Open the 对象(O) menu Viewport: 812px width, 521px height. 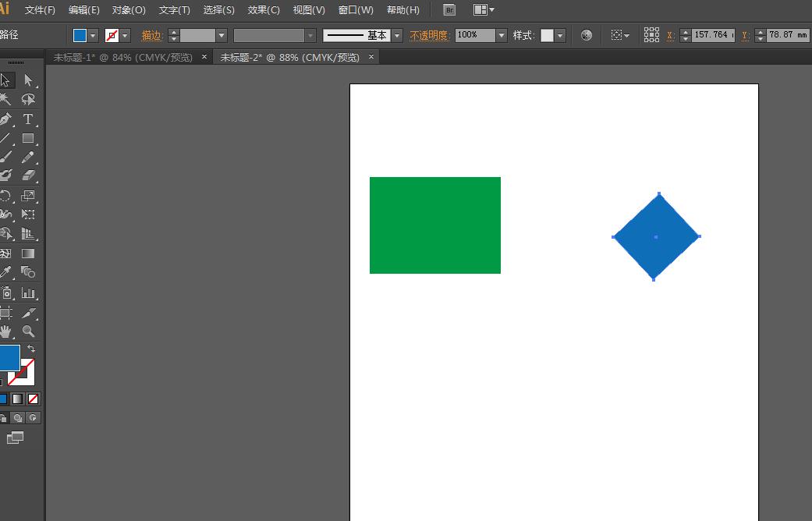(129, 10)
